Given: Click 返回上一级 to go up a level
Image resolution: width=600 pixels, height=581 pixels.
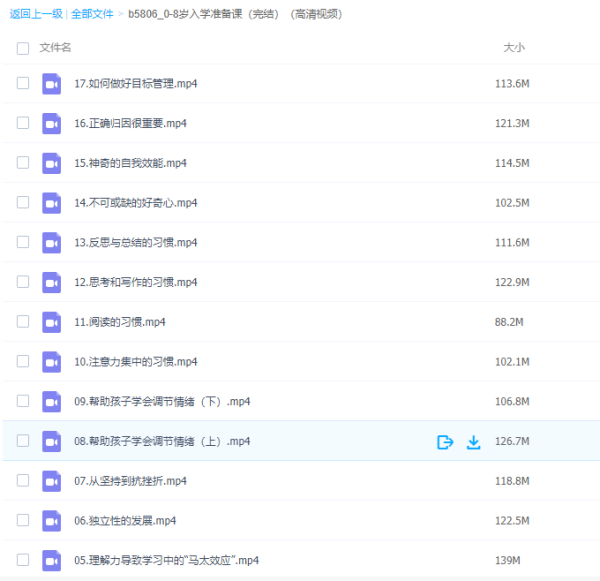Looking at the screenshot, I should [x=35, y=14].
